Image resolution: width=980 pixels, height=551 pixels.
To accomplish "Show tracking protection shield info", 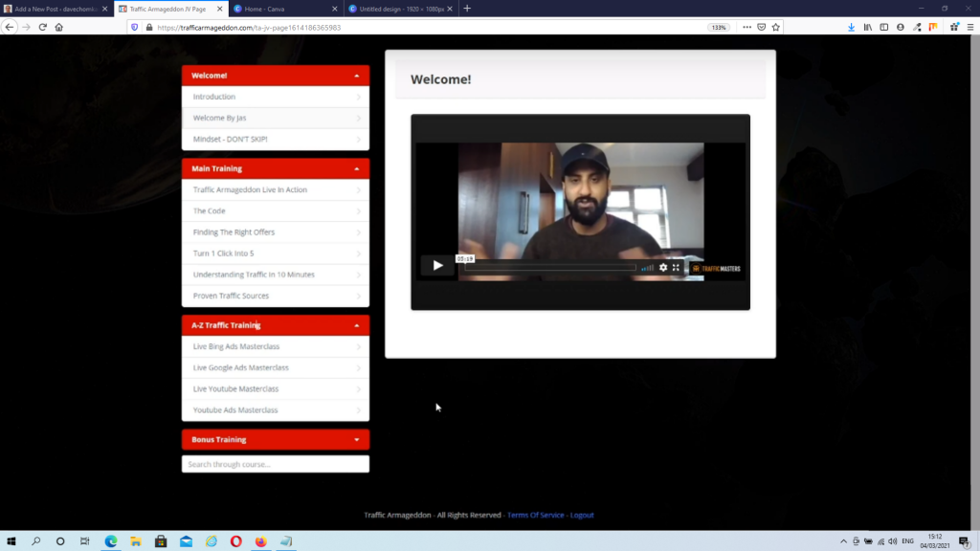I will pos(134,28).
